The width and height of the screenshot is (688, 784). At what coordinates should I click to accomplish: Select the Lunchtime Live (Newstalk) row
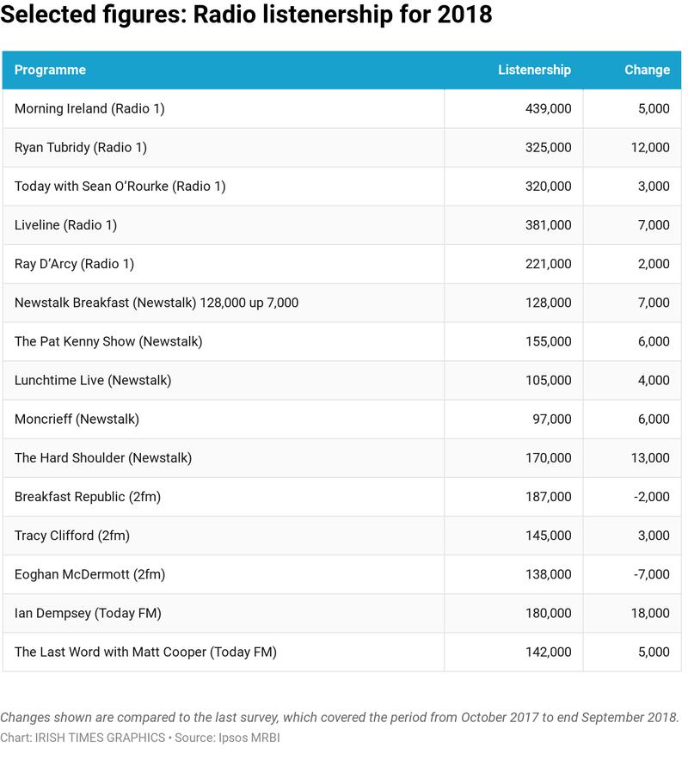point(93,380)
